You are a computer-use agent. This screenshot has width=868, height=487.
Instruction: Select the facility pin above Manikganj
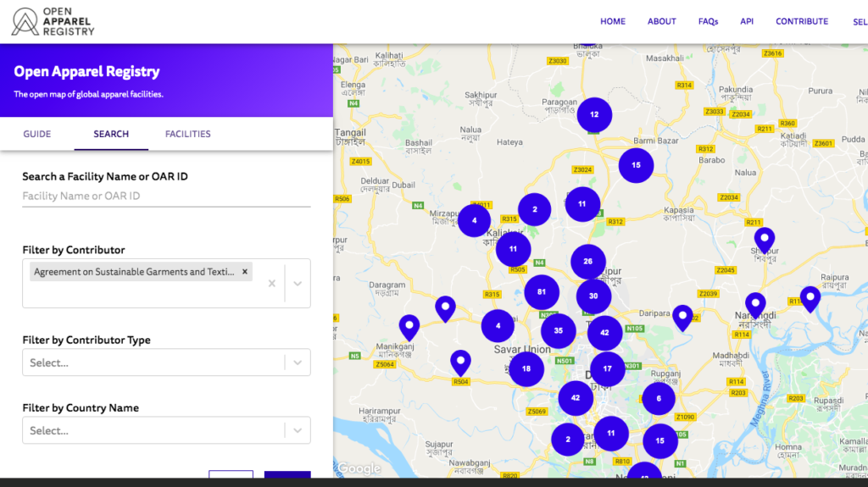point(409,328)
